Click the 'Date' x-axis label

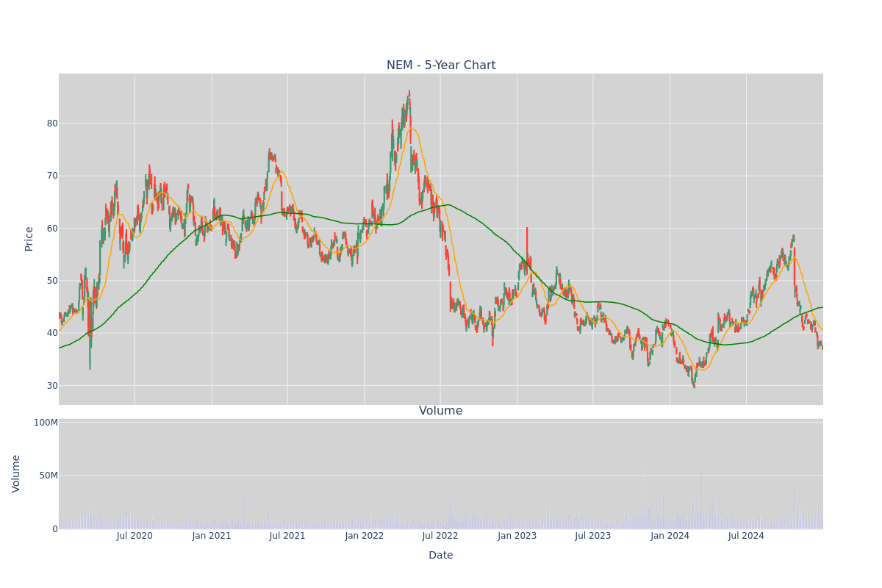click(441, 556)
